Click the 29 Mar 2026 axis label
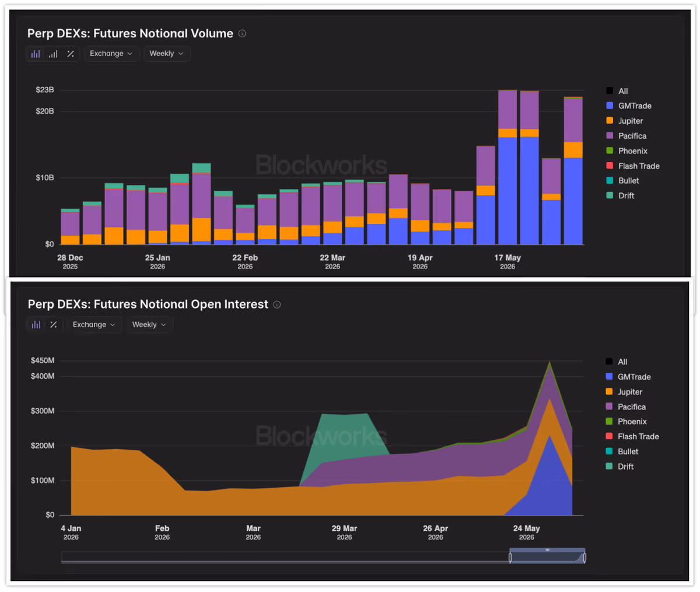Screen dimensions: 700x592 (344, 533)
